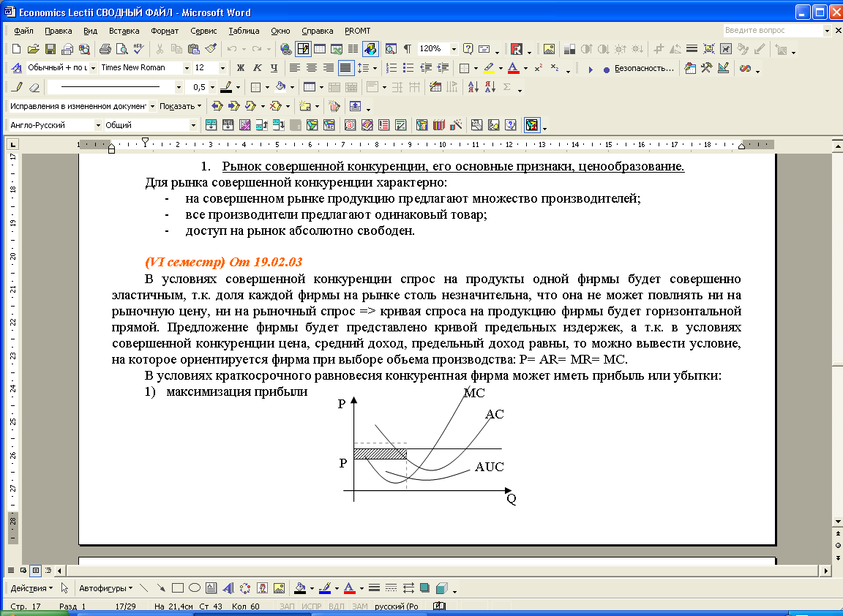843x616 pixels.
Task: Toggle bold Ж formatting
Action: coord(240,68)
